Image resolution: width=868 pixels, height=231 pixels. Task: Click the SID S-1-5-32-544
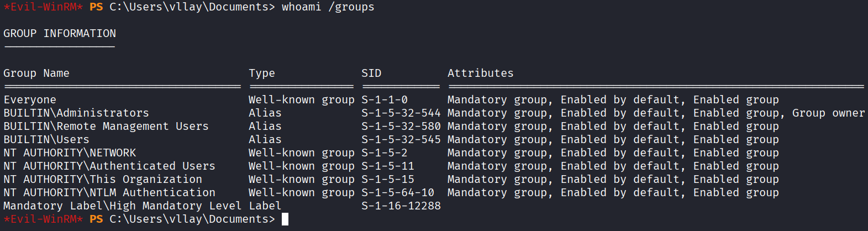[x=401, y=113]
